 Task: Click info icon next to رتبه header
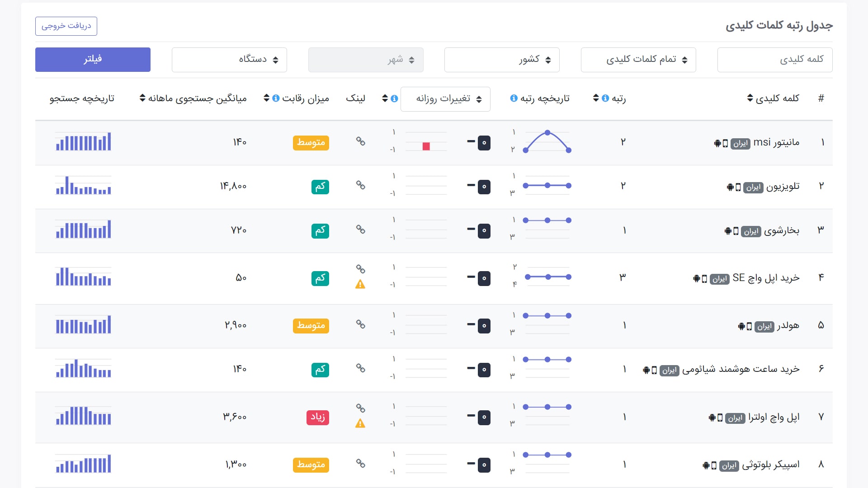tap(605, 98)
